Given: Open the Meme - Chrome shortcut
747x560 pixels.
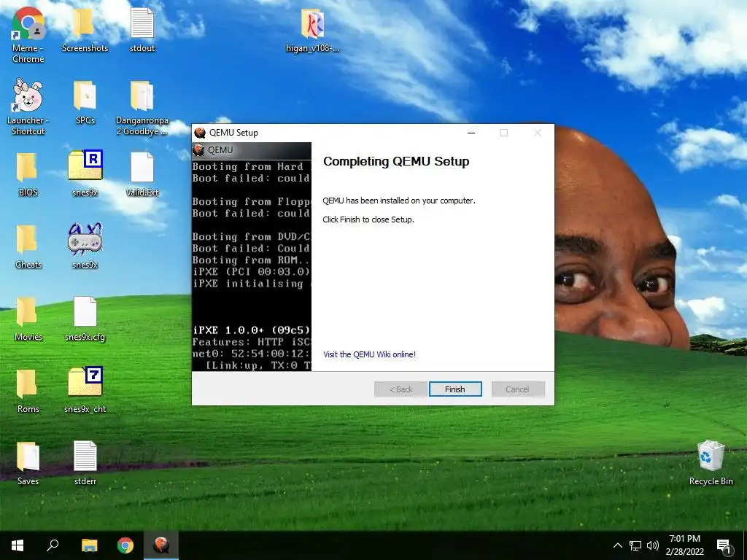Looking at the screenshot, I should [x=28, y=36].
